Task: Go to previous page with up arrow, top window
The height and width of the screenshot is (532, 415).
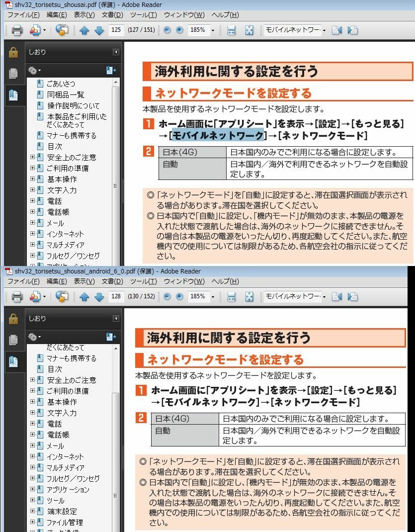Action: coord(84,30)
